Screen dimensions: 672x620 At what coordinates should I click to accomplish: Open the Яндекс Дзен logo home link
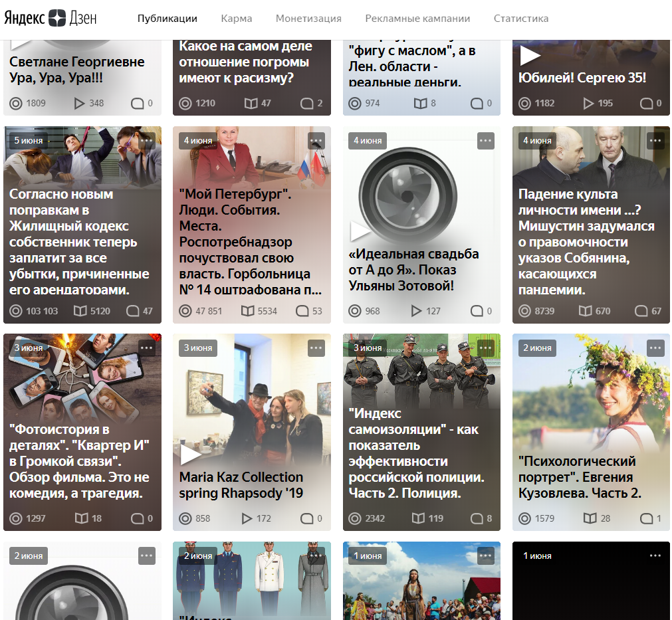pos(51,19)
